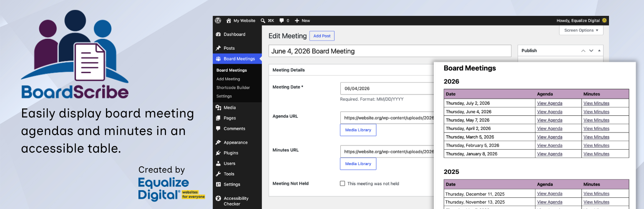Image resolution: width=644 pixels, height=209 pixels.
Task: Open Board Meetings Settings submenu entry
Action: pyautogui.click(x=224, y=96)
